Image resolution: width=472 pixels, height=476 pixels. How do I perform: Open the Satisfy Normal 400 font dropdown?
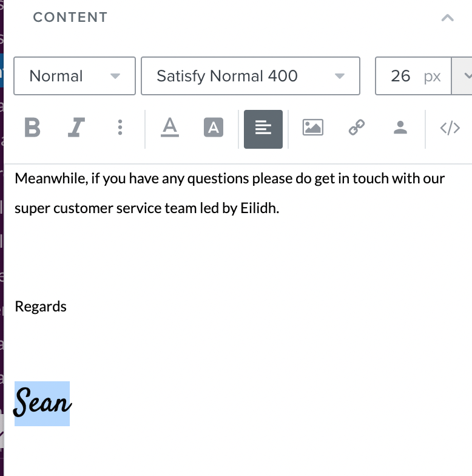pyautogui.click(x=251, y=76)
